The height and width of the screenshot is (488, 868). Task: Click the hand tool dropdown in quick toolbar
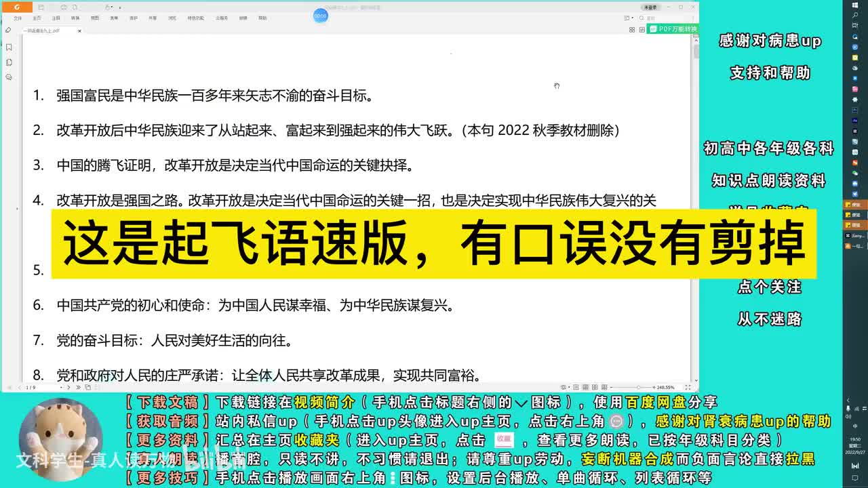coord(108,7)
